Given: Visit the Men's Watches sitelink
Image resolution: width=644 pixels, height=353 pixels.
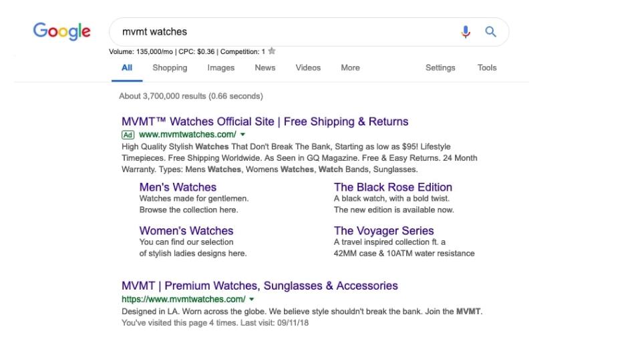Looking at the screenshot, I should click(178, 187).
